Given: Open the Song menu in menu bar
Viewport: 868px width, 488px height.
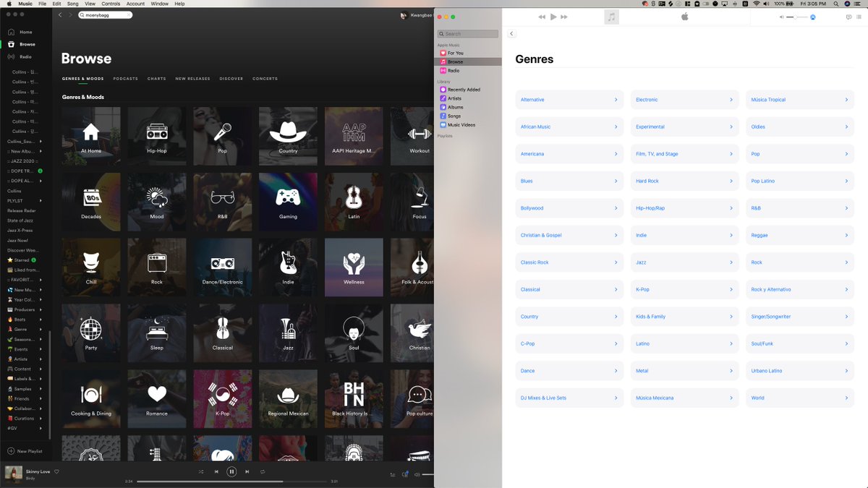Looking at the screenshot, I should [72, 4].
